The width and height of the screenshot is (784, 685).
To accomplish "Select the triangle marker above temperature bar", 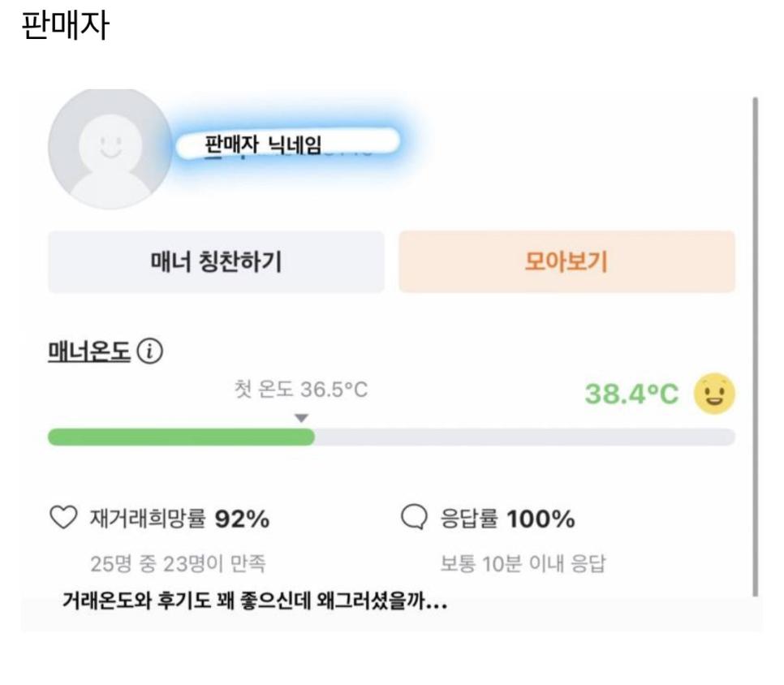I will click(x=301, y=418).
